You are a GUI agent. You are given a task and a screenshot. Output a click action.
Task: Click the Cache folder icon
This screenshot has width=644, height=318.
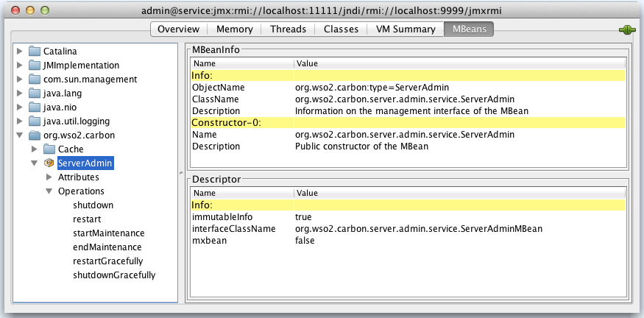(x=49, y=149)
